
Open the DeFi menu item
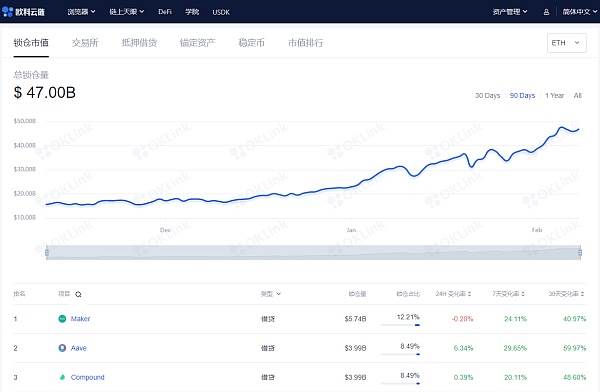pos(165,12)
